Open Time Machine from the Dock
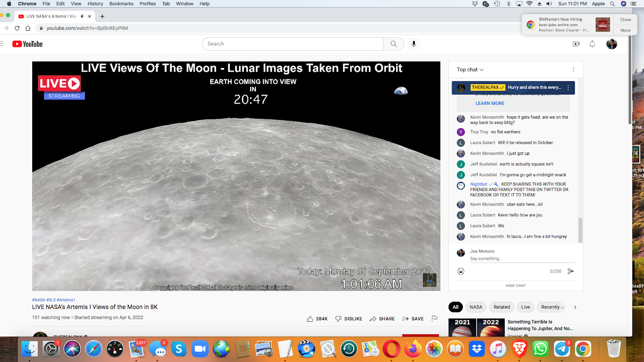The image size is (644, 362). tap(349, 349)
